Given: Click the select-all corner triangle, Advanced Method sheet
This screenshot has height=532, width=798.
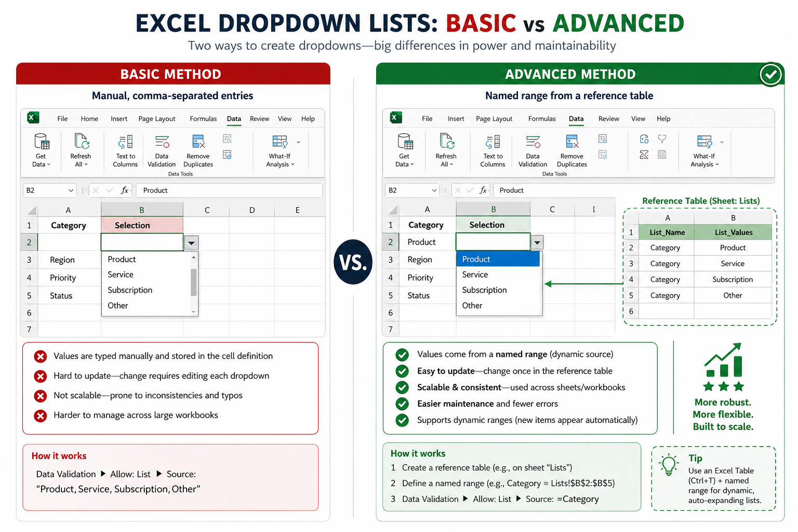Looking at the screenshot, I should coord(393,210).
